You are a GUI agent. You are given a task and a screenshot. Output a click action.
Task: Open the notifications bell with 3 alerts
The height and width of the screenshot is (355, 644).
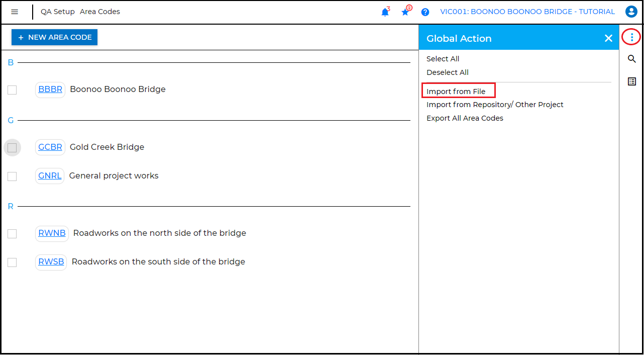point(385,12)
